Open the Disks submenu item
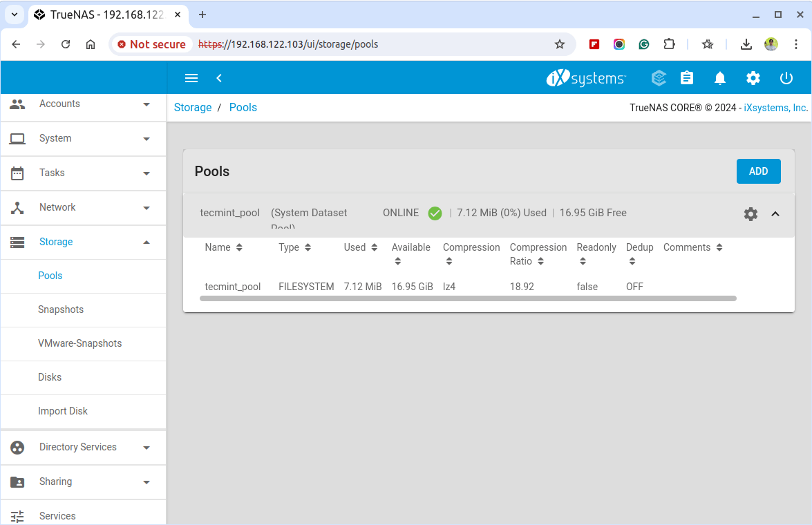The height and width of the screenshot is (525, 812). [84, 377]
